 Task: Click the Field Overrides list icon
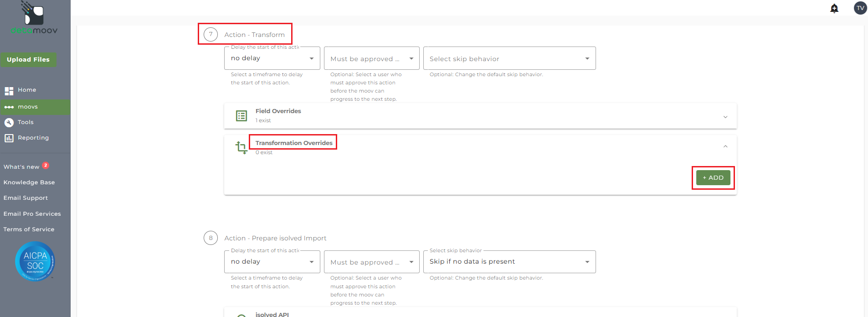tap(241, 116)
